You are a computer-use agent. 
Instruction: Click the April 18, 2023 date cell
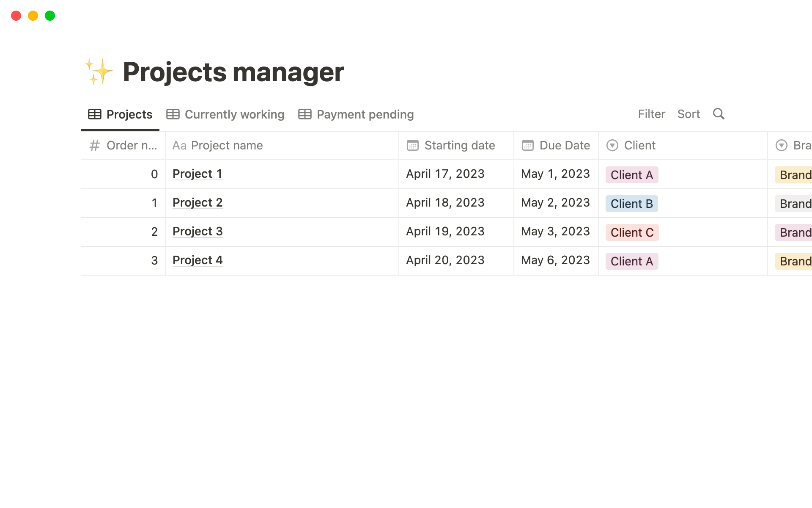(x=445, y=202)
